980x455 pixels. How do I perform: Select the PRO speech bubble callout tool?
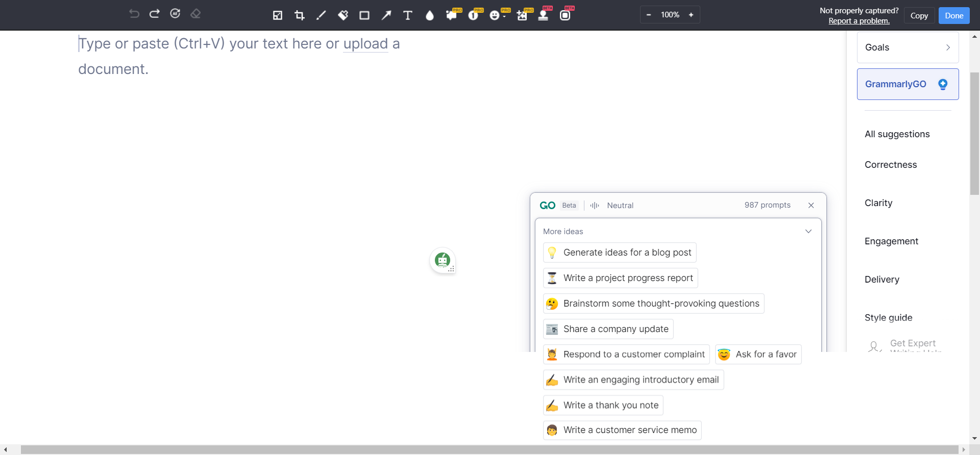click(452, 14)
